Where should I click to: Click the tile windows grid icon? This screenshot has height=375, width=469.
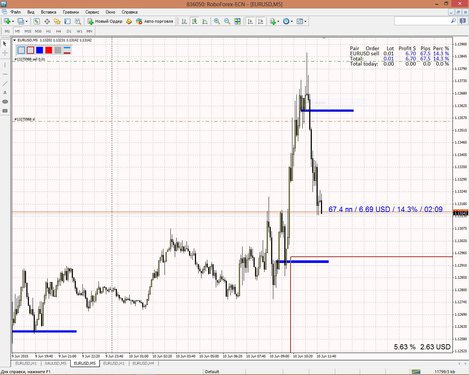point(237,21)
